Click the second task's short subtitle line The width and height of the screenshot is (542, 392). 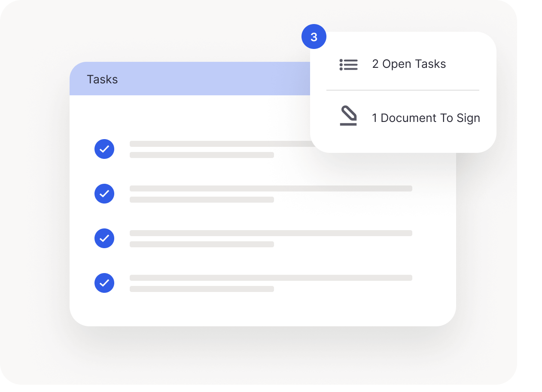click(x=202, y=200)
